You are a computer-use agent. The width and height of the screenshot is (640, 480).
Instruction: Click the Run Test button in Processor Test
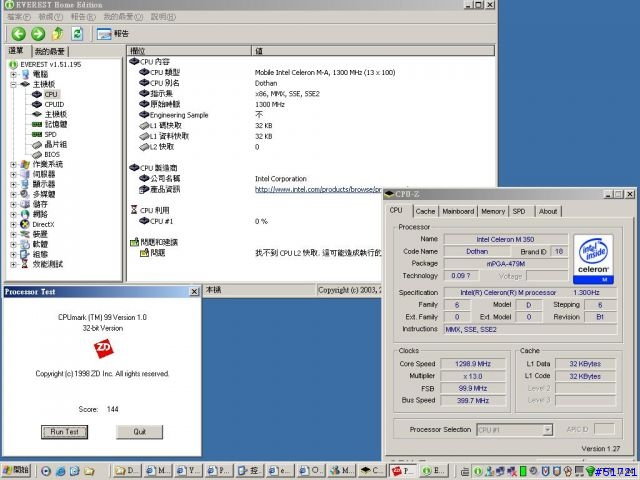tap(64, 431)
